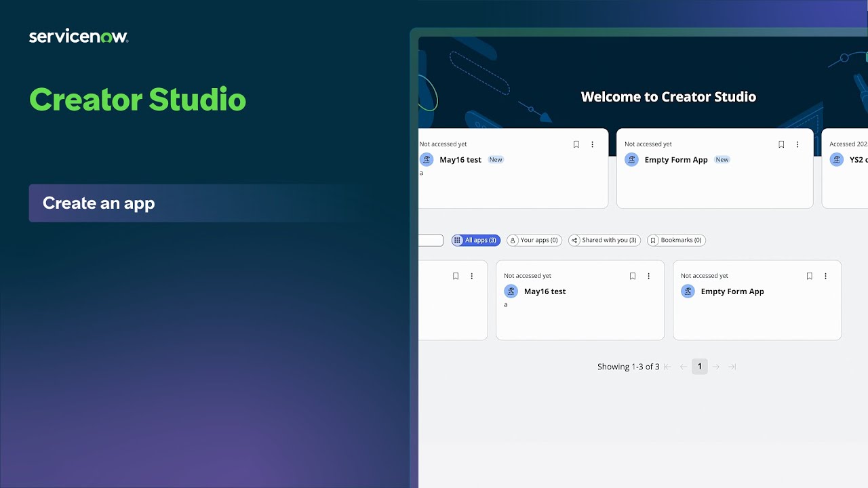Select page 1 in the pagination control
The image size is (868, 488).
click(700, 366)
